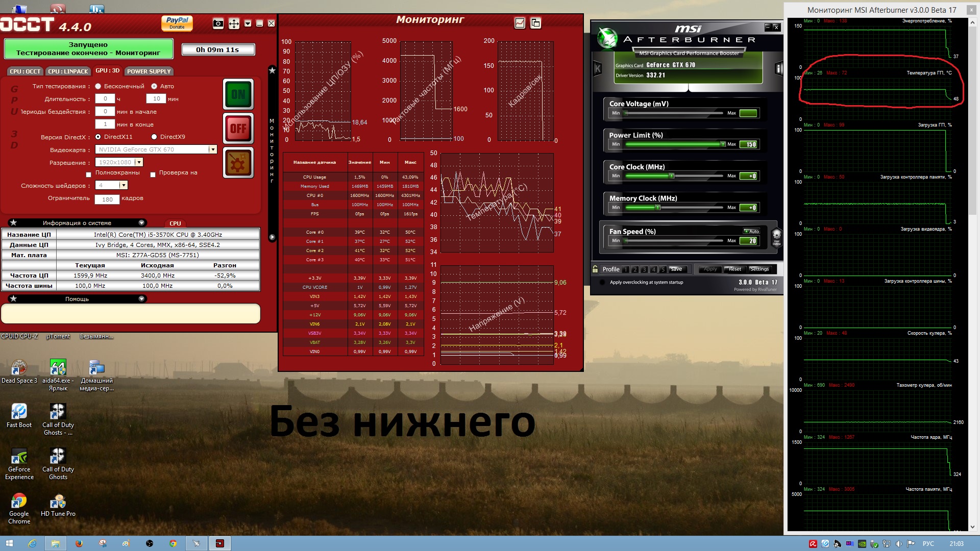Switch to the CPU : LINPACK tab
Viewport: 980px width, 551px height.
[x=68, y=71]
